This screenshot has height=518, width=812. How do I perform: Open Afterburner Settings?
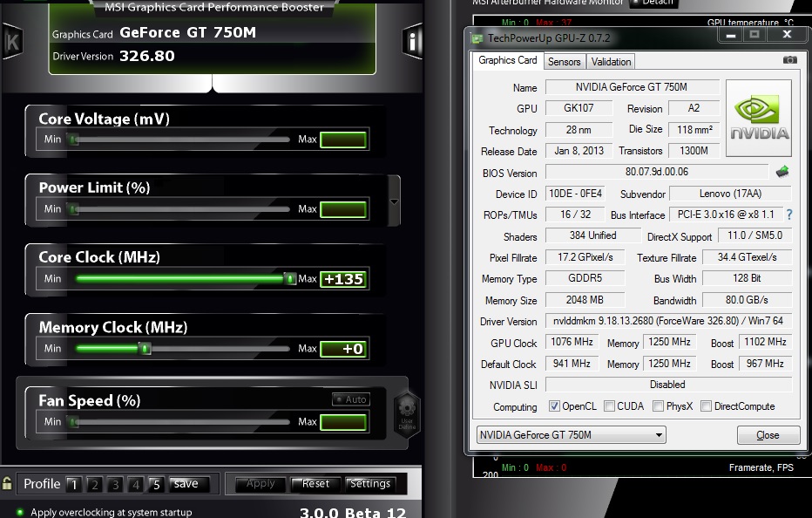(x=371, y=484)
